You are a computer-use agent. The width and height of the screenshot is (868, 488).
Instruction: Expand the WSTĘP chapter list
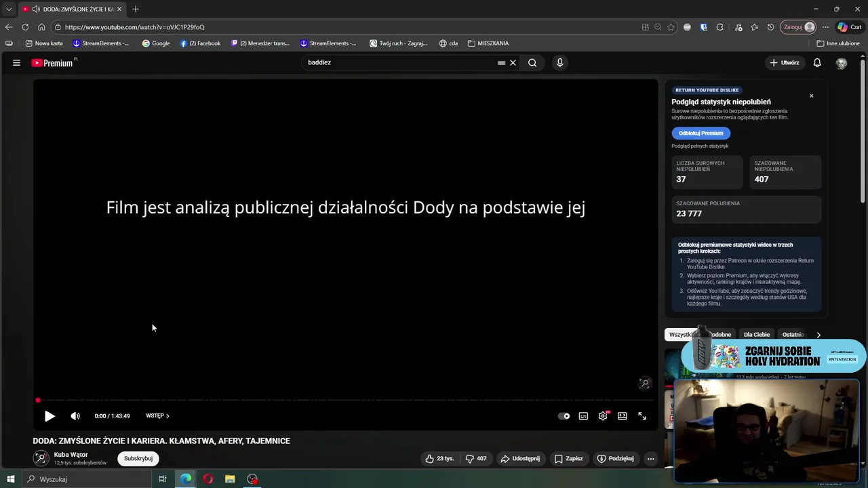tap(157, 415)
